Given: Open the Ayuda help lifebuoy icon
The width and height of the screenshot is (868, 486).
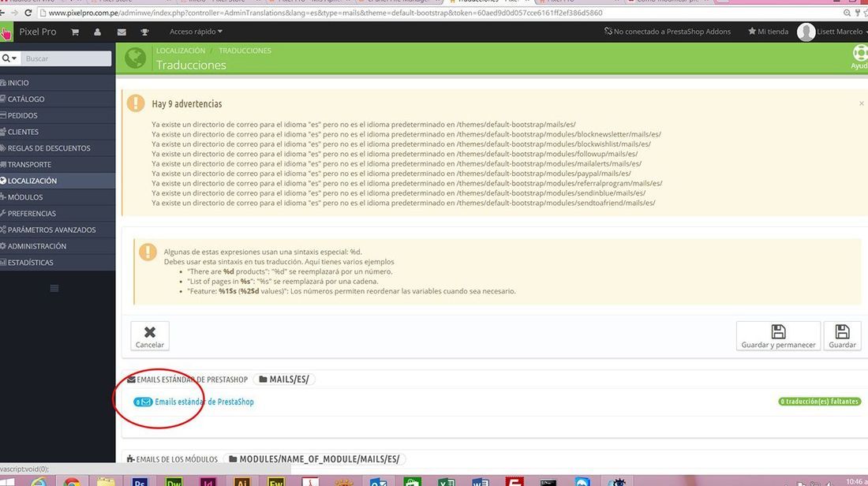Looking at the screenshot, I should point(859,57).
